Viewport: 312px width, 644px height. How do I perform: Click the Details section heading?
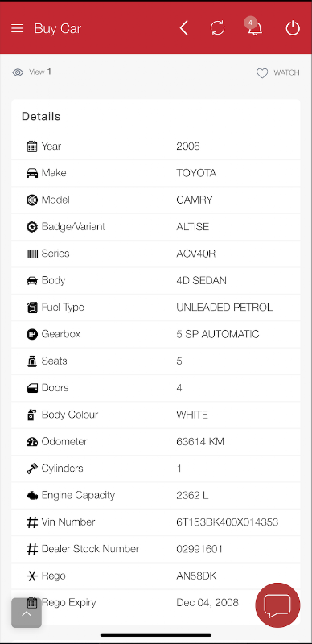coord(41,116)
